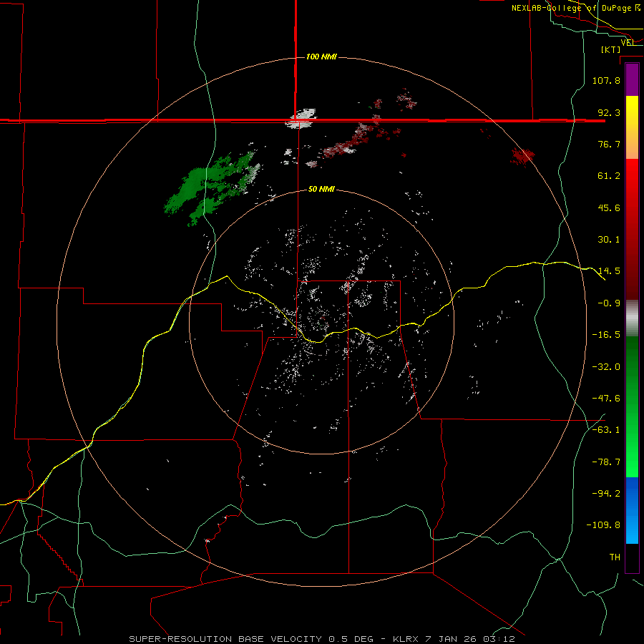644x644 pixels.
Task: Click the 100 NMI range ring label
Action: coord(321,57)
